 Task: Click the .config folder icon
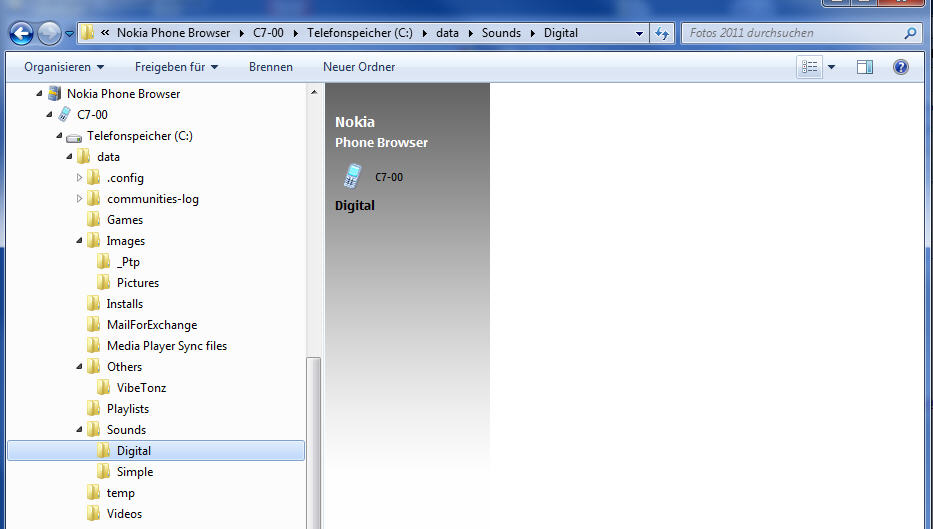coord(93,177)
